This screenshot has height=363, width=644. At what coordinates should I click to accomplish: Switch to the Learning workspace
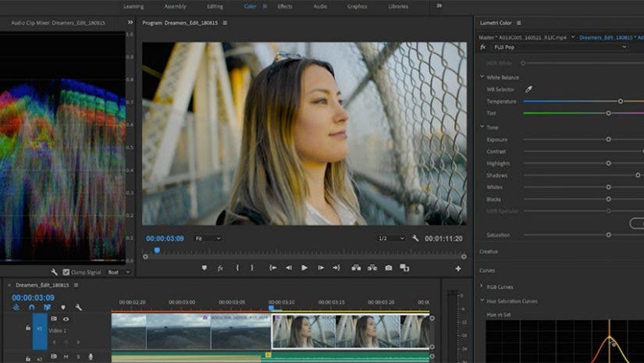pyautogui.click(x=134, y=6)
